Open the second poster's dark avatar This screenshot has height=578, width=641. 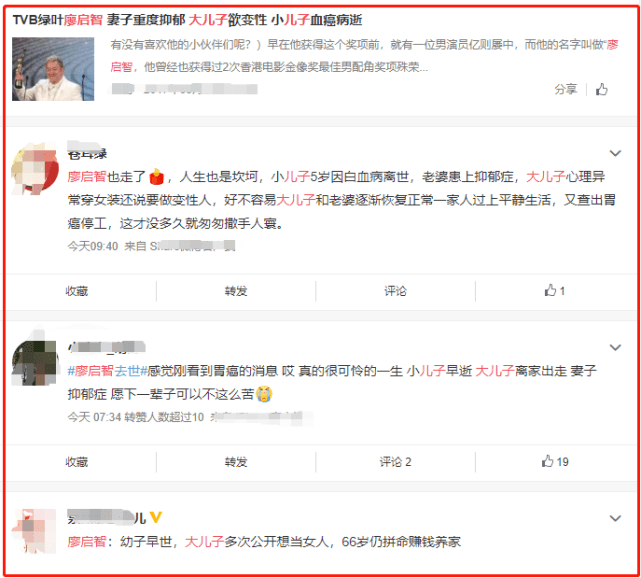point(34,362)
